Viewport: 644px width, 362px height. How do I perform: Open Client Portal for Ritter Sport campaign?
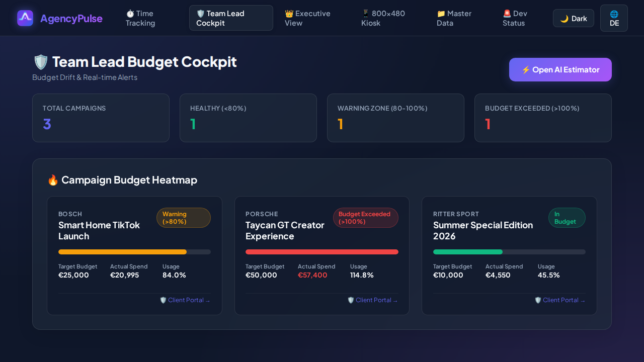560,300
